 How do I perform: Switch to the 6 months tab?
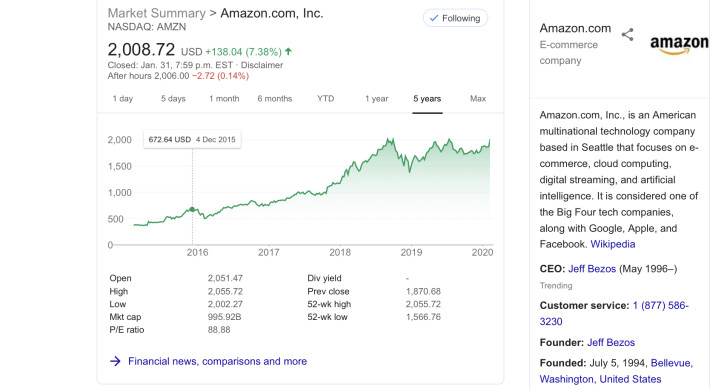click(275, 99)
